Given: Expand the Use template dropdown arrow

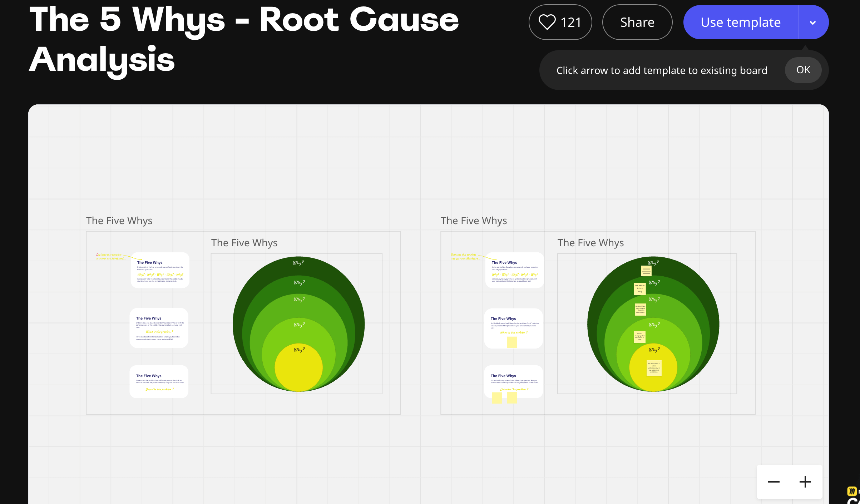Looking at the screenshot, I should 813,23.
